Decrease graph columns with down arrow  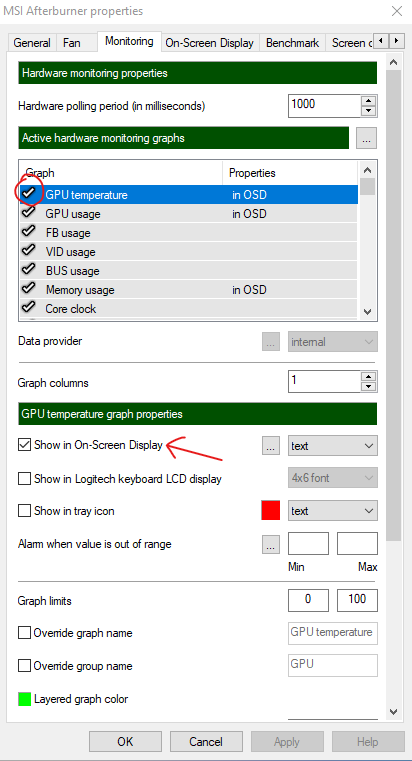point(369,387)
